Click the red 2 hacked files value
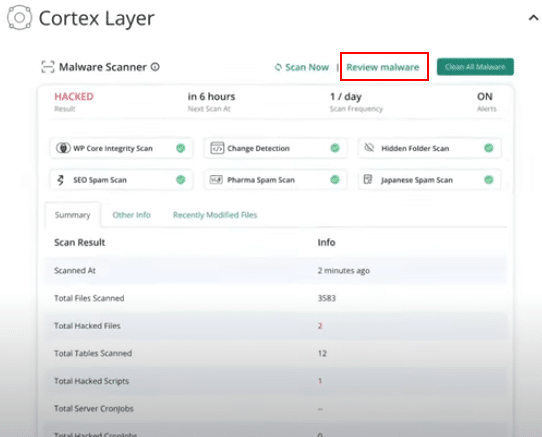This screenshot has height=437, width=542. (320, 326)
